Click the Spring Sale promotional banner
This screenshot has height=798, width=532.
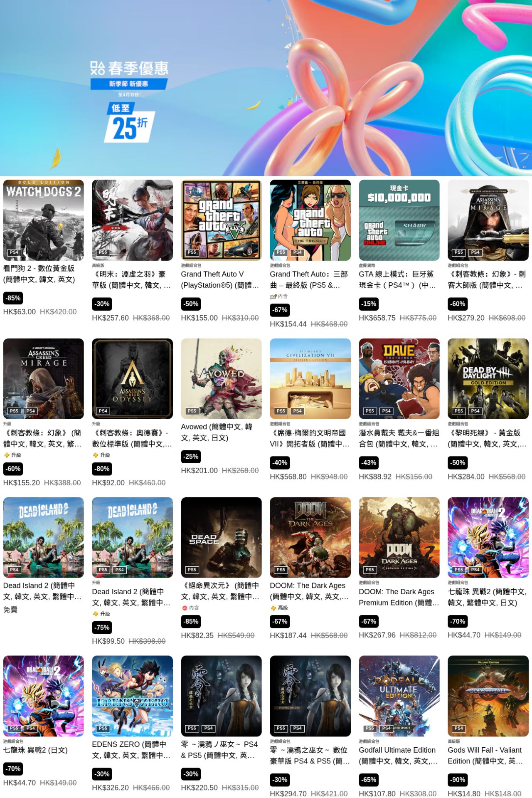tap(266, 88)
